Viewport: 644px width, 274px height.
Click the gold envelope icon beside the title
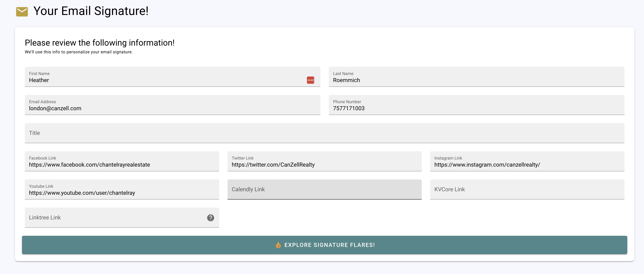click(x=22, y=11)
